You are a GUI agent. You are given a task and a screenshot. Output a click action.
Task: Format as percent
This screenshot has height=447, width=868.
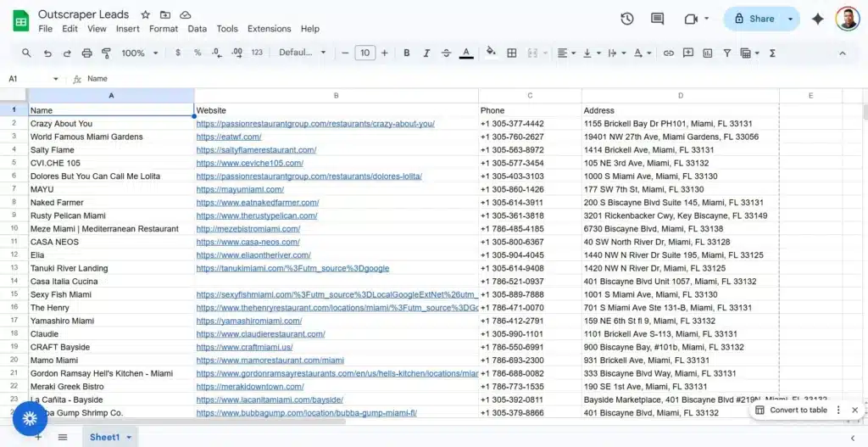click(x=198, y=53)
